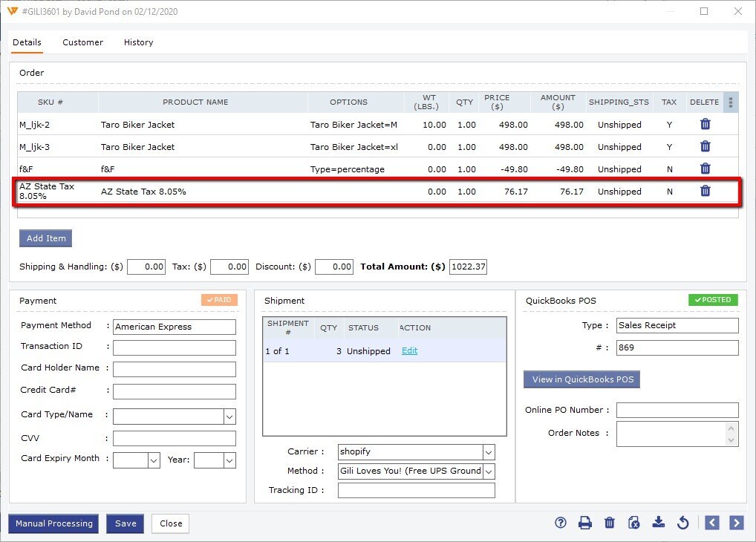Click the circular refresh arrow icon
The image size is (756, 542).
683,523
